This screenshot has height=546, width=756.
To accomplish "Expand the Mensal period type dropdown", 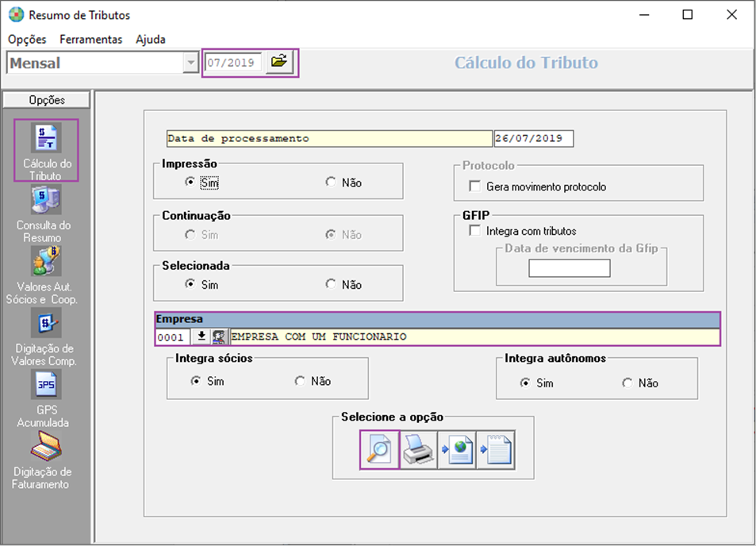I will (191, 63).
